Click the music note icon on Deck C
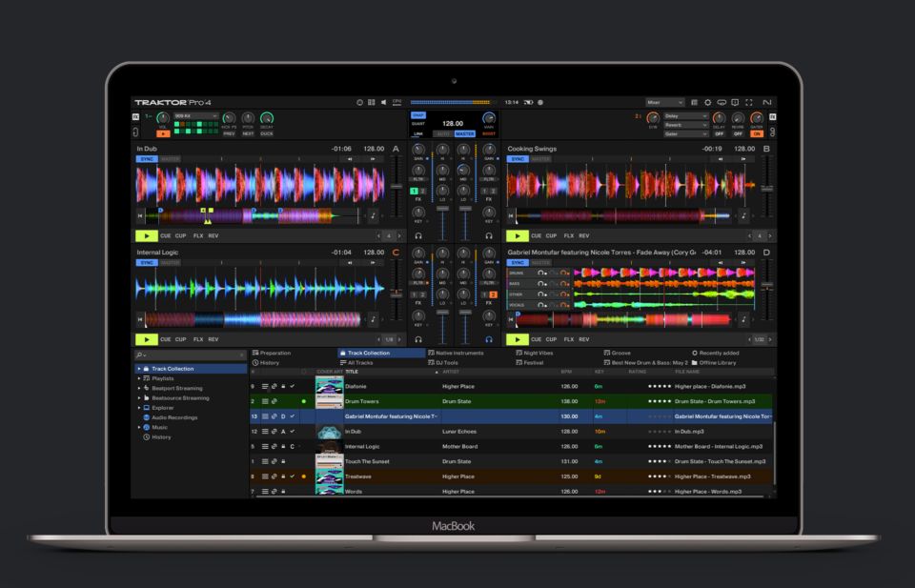Screen dimensions: 915x588 point(372,318)
